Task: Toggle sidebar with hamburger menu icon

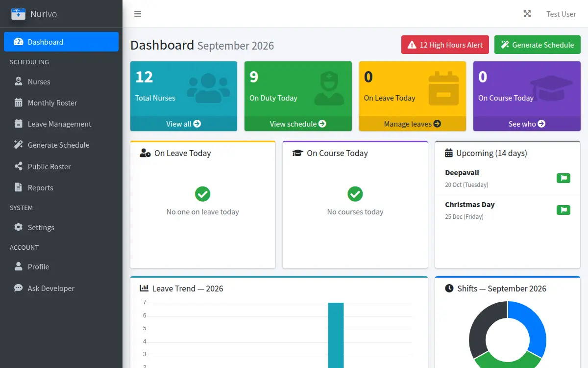Action: pos(138,14)
